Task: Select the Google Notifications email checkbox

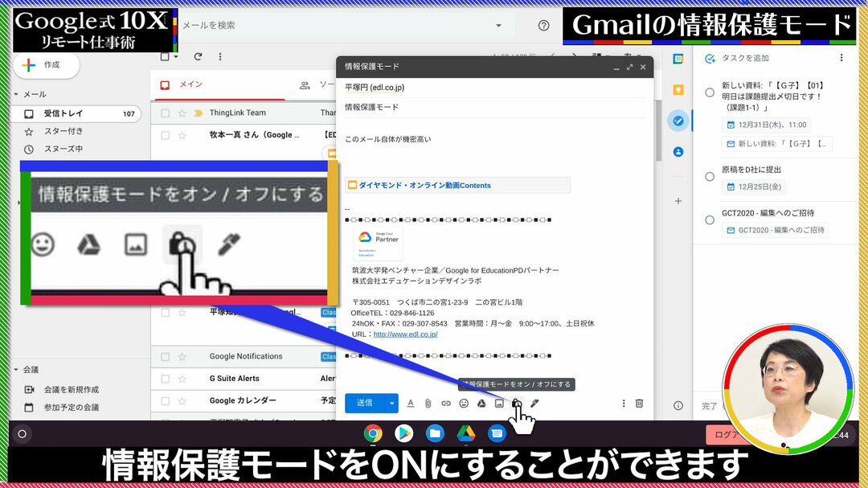Action: pyautogui.click(x=165, y=357)
